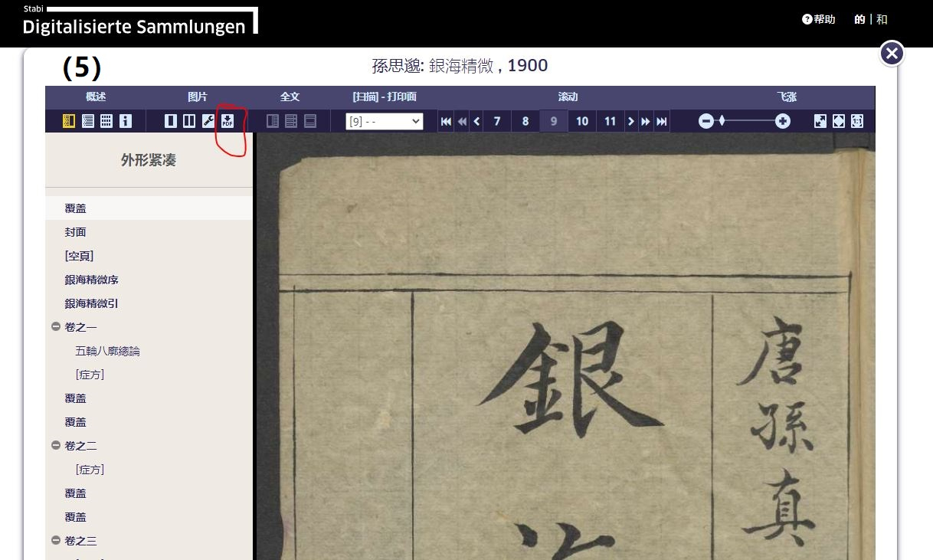
Task: Go to page 10 in navigation
Action: [x=582, y=121]
